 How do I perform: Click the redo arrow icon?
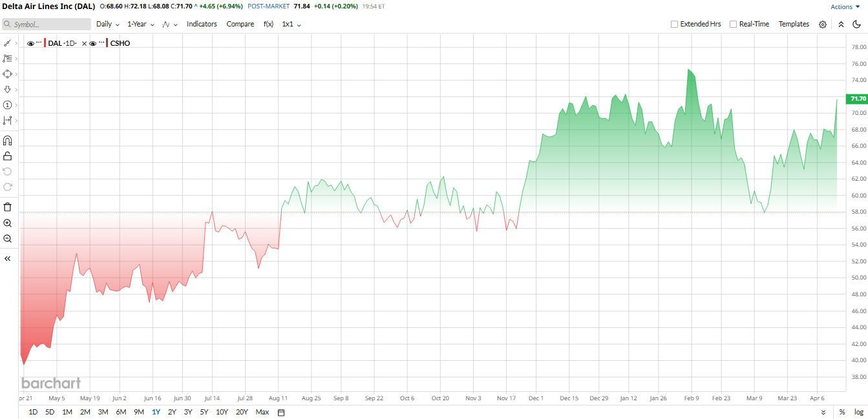[8, 187]
